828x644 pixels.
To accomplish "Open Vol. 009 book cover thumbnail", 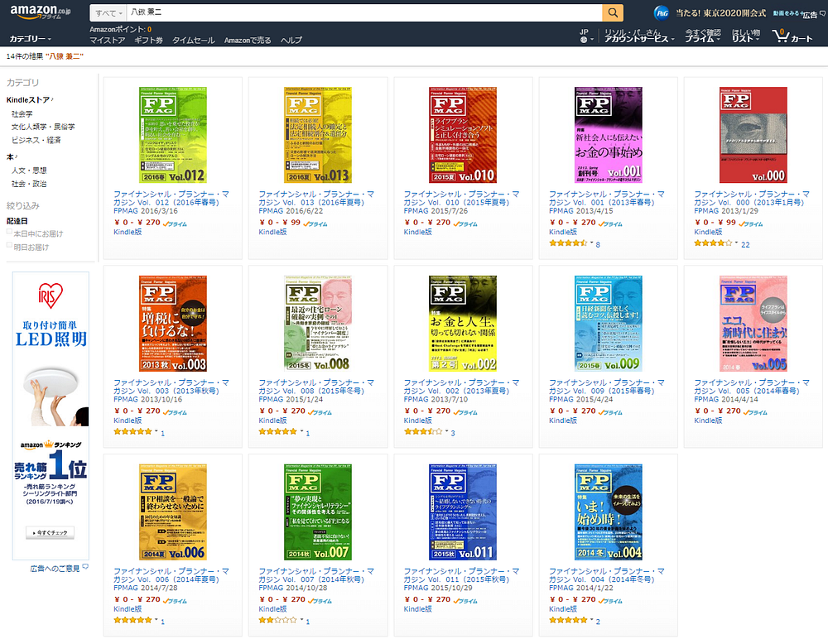I will pyautogui.click(x=609, y=324).
